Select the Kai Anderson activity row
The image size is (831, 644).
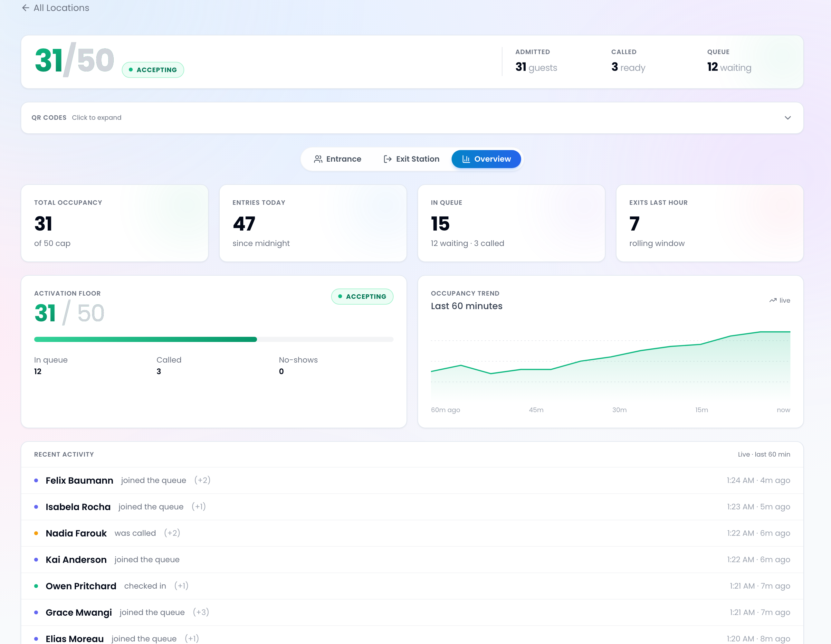tap(412, 560)
